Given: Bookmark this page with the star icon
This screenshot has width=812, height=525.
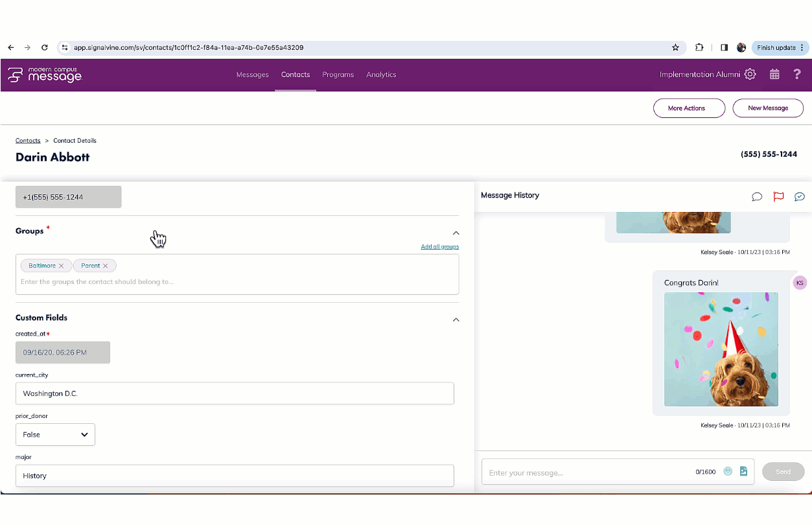Looking at the screenshot, I should click(x=675, y=47).
